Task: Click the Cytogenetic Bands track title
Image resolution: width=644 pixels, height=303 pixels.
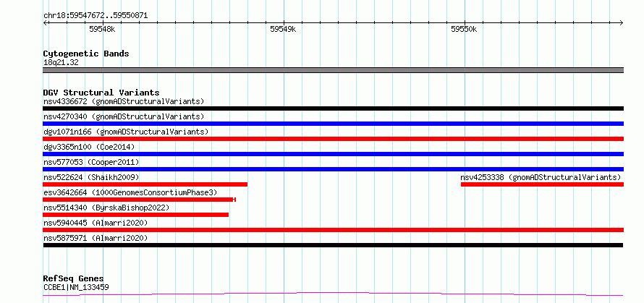Action: click(x=86, y=54)
